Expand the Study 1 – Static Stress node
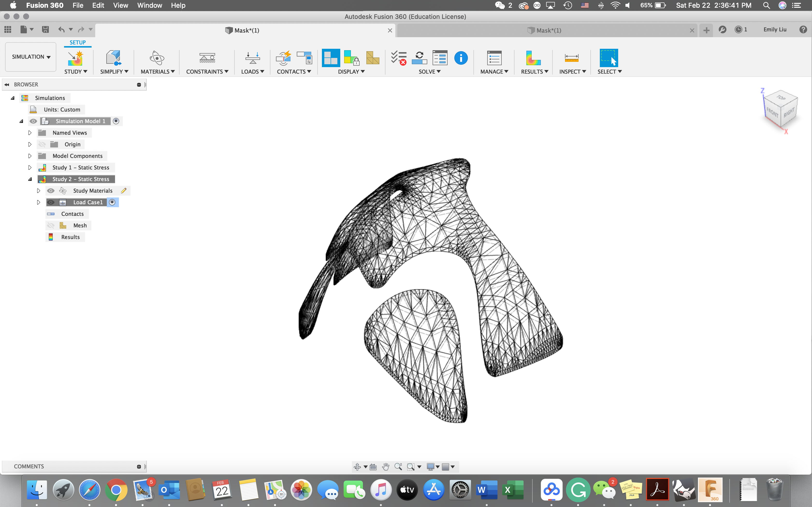Image resolution: width=812 pixels, height=507 pixels. (x=30, y=168)
